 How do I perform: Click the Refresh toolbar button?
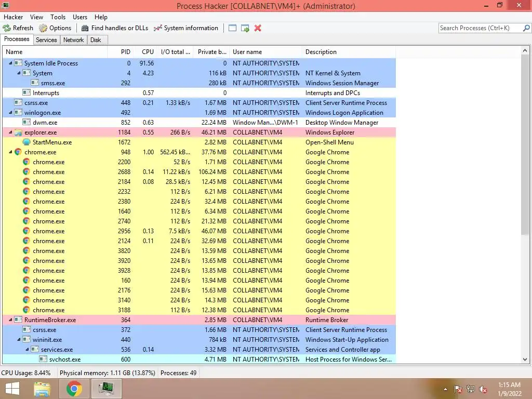coord(18,28)
